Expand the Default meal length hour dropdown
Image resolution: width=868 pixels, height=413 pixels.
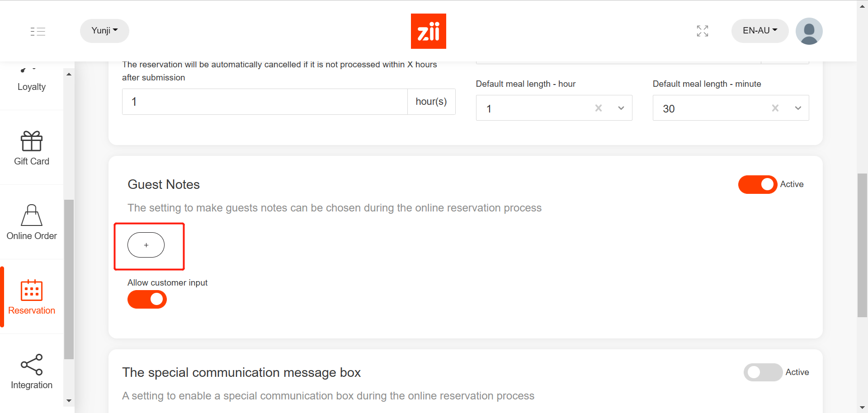[621, 108]
